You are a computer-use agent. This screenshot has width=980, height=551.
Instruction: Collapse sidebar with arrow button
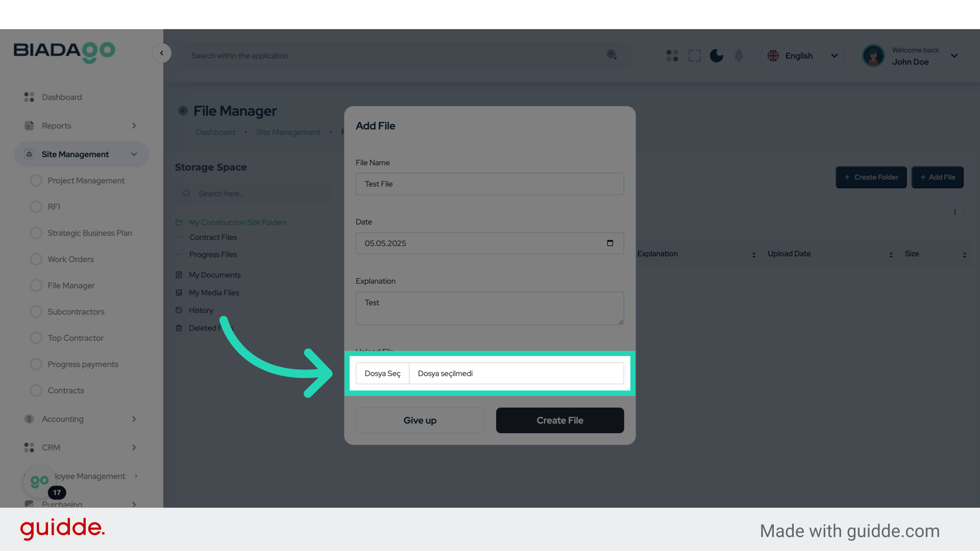162,53
